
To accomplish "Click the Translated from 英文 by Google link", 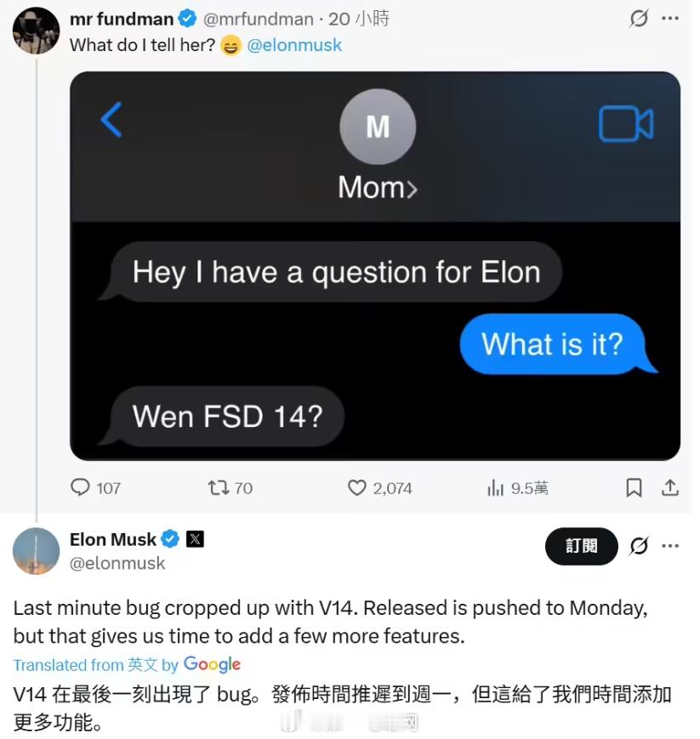I will (x=127, y=664).
